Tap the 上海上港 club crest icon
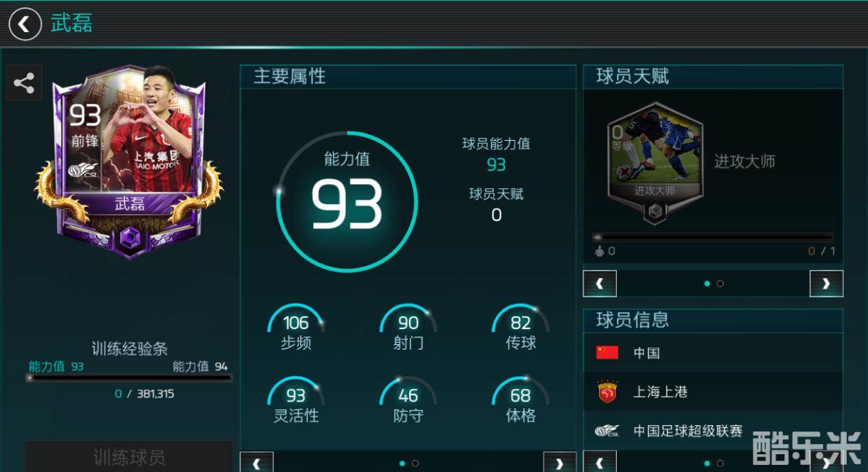This screenshot has height=472, width=868. point(607,392)
